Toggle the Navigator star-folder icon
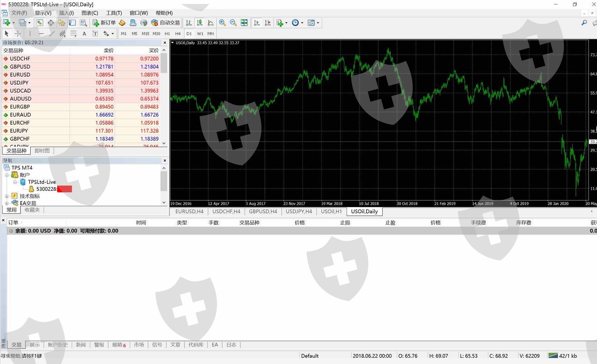The width and height of the screenshot is (597, 364). tap(61, 23)
